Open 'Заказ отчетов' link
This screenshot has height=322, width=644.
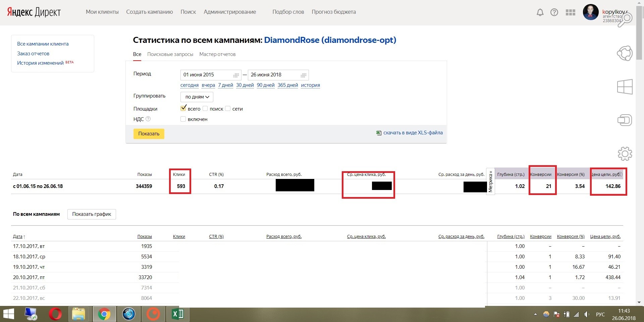pos(33,54)
